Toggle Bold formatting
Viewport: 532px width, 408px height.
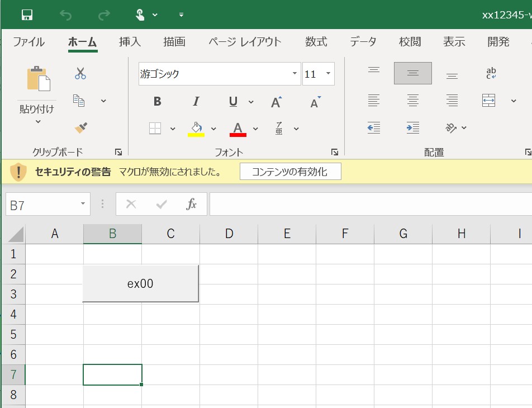click(158, 102)
